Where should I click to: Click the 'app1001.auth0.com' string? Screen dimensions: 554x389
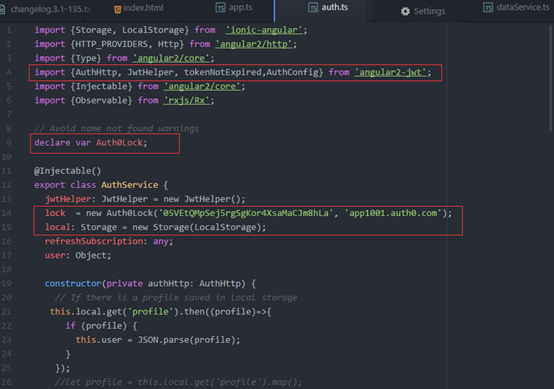393,213
